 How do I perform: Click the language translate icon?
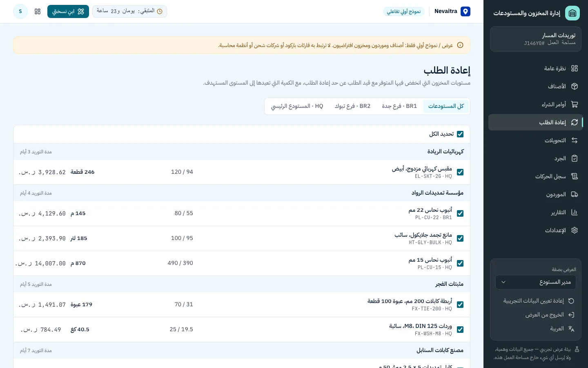(571, 329)
